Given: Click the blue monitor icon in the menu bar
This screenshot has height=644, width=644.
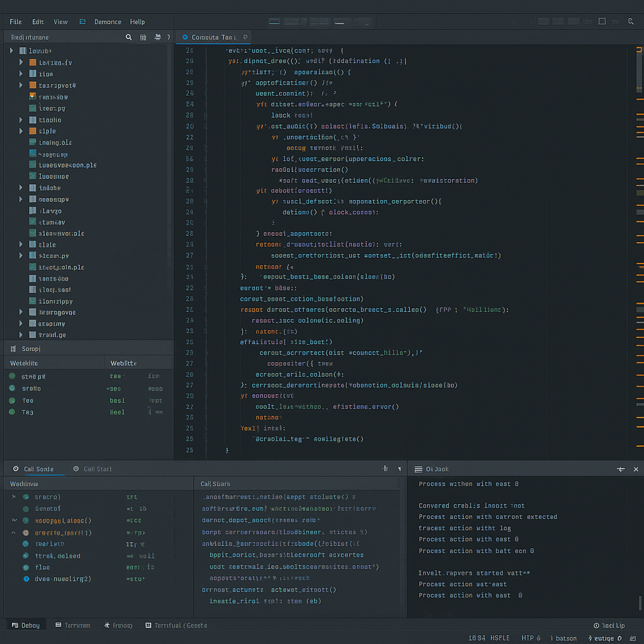Looking at the screenshot, I should [x=82, y=21].
